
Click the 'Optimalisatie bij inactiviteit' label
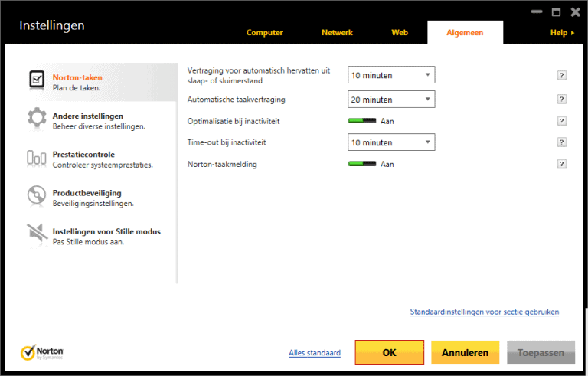tap(234, 121)
